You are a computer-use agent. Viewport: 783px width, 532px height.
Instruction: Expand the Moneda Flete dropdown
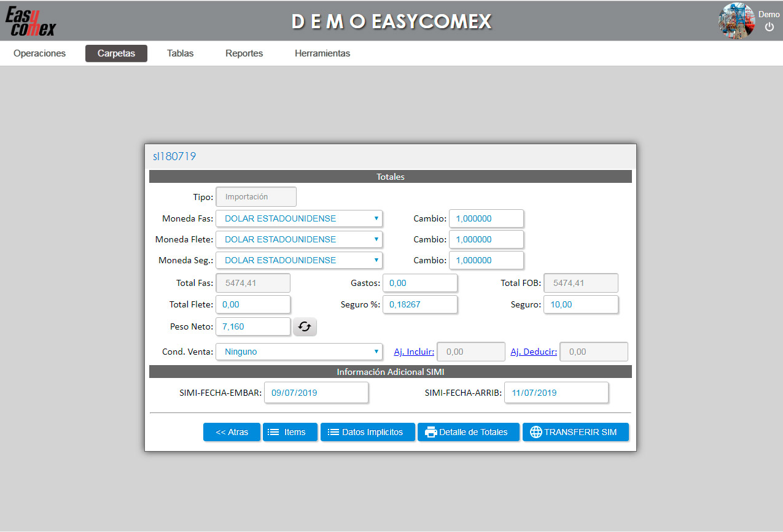click(x=299, y=239)
